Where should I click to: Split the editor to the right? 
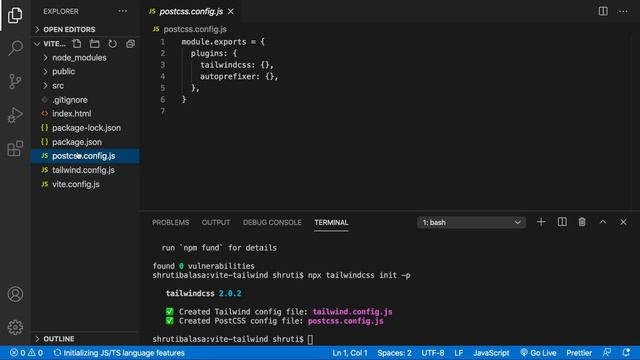click(x=603, y=11)
